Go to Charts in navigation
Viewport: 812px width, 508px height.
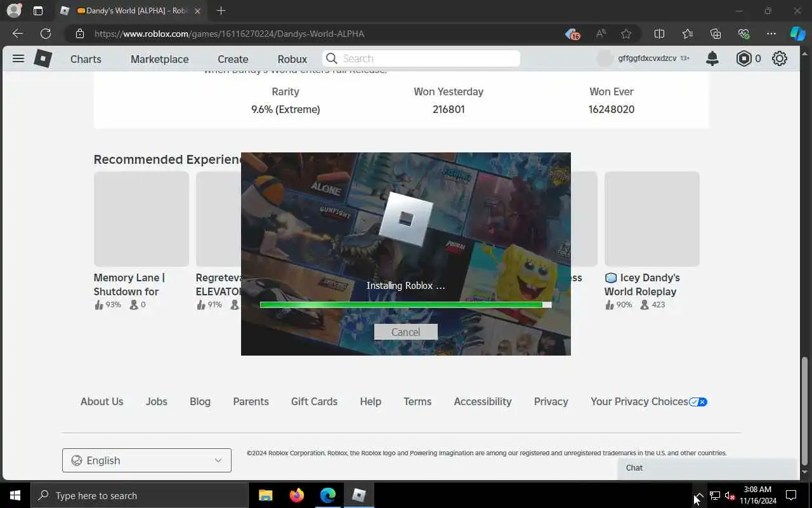click(86, 59)
